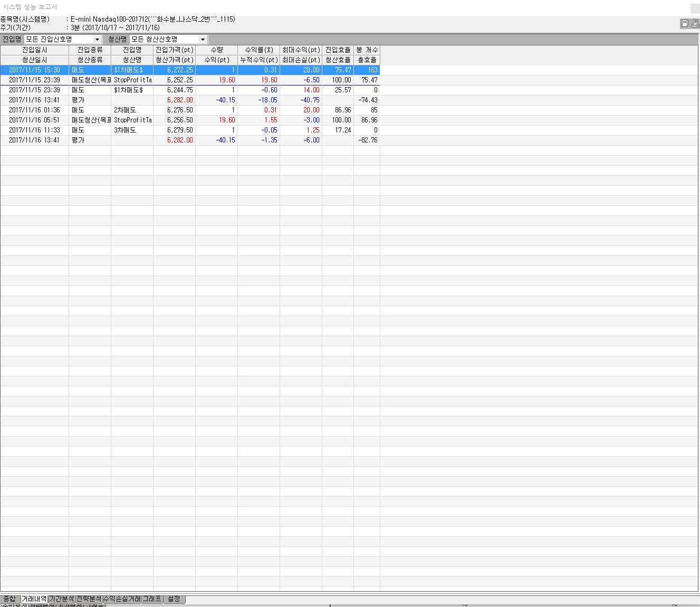This screenshot has width=700, height=607.
Task: Click the 최대수익(pt) column header
Action: (x=301, y=50)
